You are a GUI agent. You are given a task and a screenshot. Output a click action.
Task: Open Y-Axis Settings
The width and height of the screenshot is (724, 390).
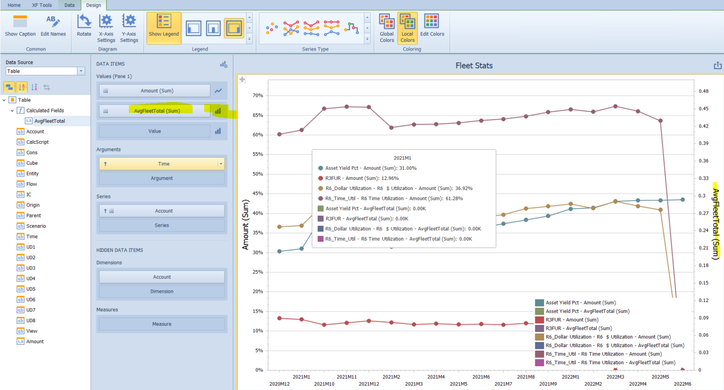point(129,28)
